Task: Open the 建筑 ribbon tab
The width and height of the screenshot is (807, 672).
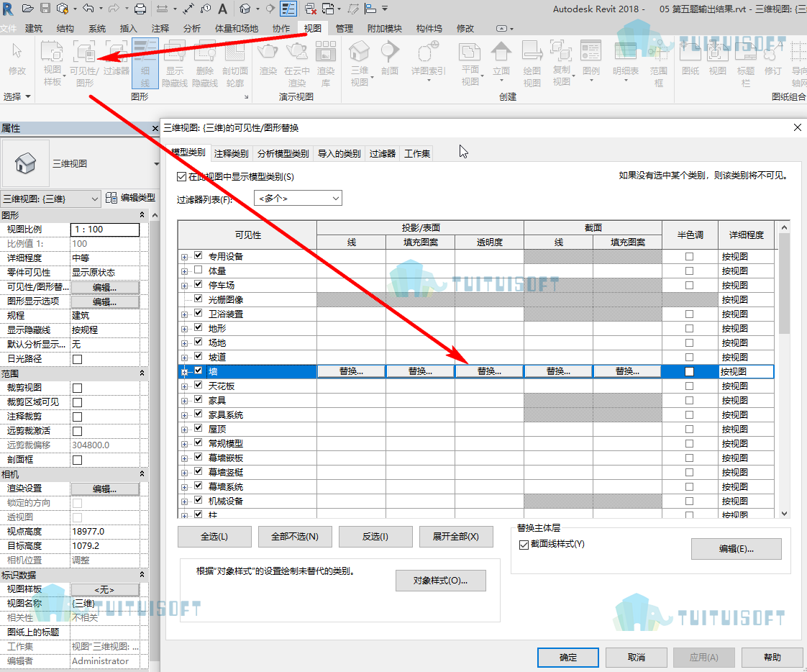Action: pyautogui.click(x=34, y=28)
